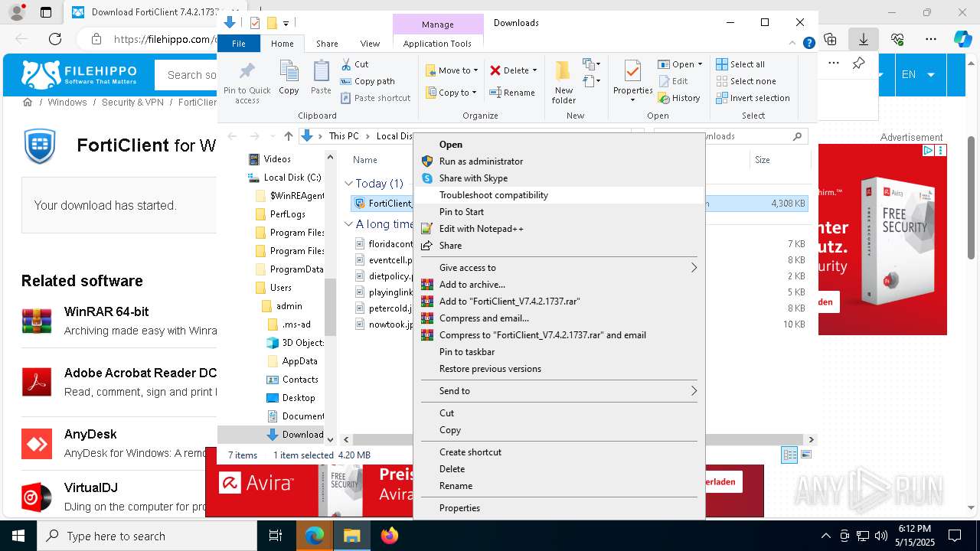980x551 pixels.
Task: Select Troubleshoot compatibility
Action: coord(559,195)
